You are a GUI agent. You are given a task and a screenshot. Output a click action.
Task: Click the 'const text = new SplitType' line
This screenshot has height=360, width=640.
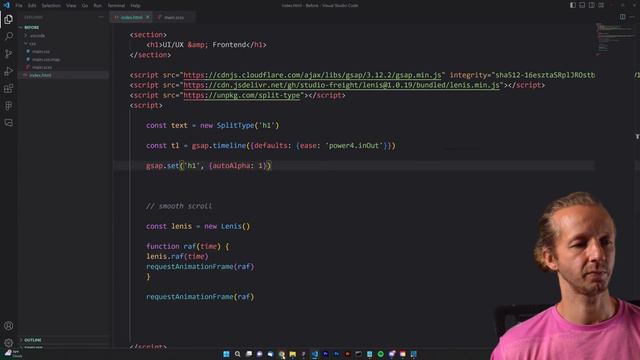coord(212,125)
